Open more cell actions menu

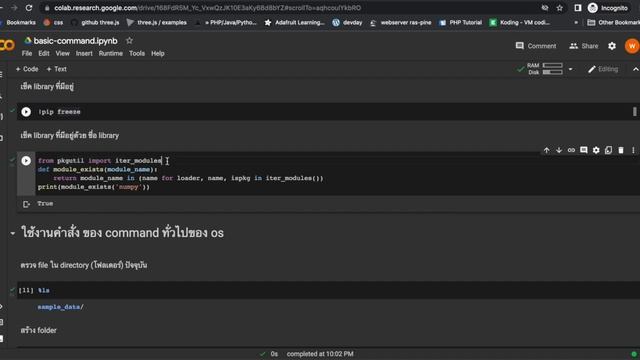633,150
